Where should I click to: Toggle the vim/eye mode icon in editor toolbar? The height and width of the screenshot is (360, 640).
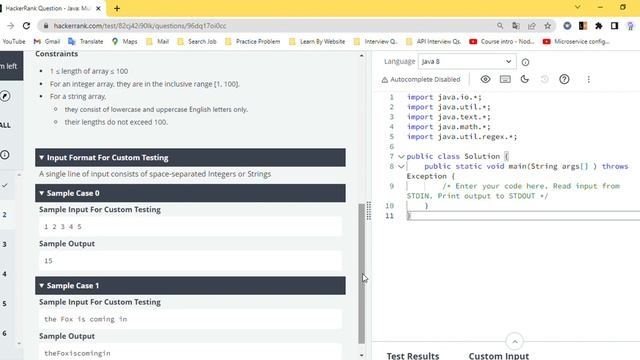(x=485, y=79)
